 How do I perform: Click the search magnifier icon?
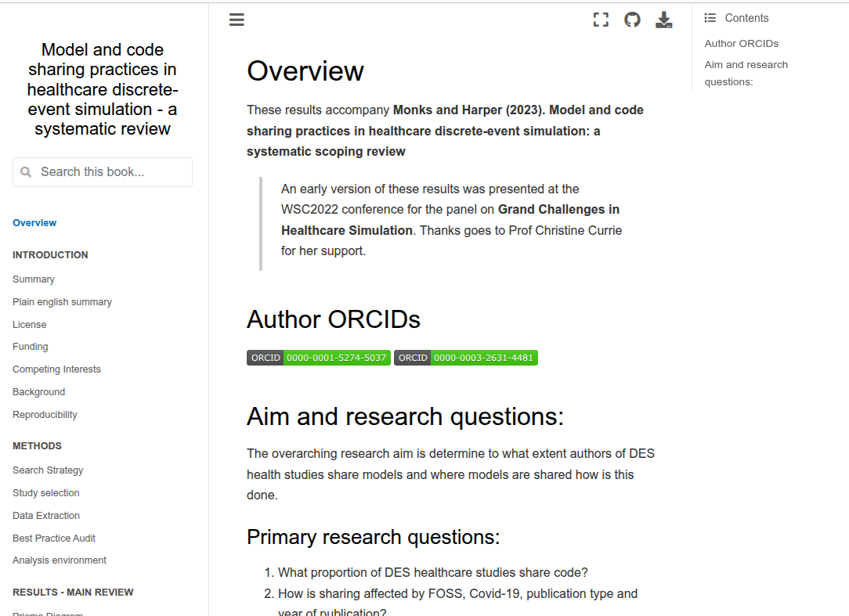[26, 172]
